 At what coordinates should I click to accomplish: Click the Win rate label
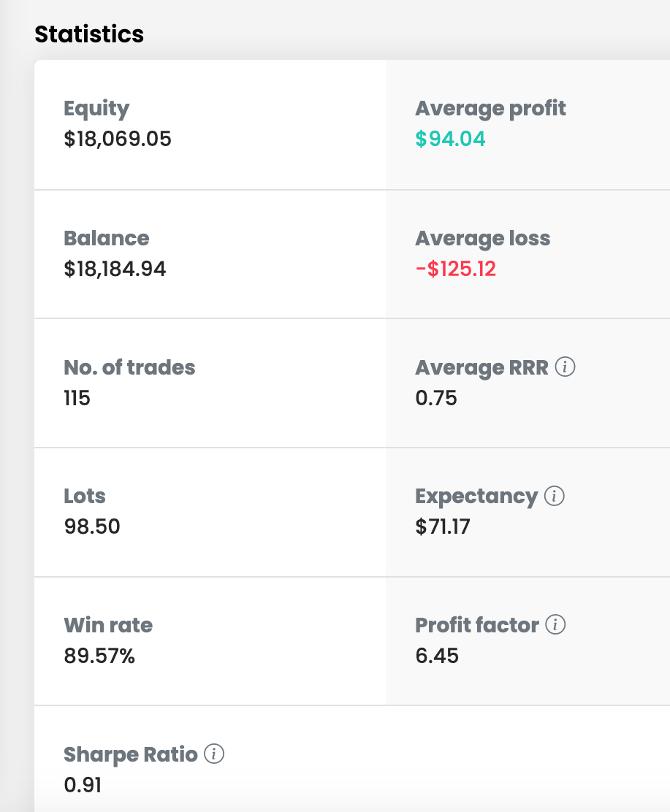click(108, 625)
